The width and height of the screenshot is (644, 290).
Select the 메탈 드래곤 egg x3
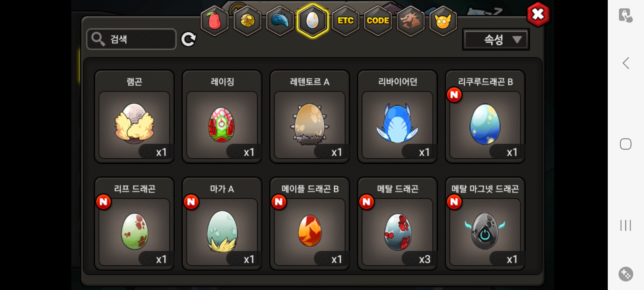pyautogui.click(x=398, y=224)
